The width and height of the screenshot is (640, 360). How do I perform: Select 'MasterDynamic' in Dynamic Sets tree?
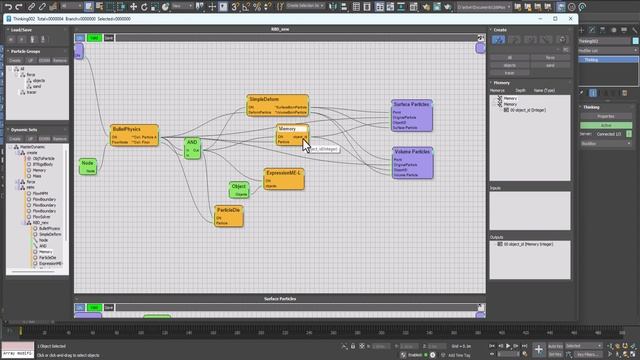pos(32,147)
